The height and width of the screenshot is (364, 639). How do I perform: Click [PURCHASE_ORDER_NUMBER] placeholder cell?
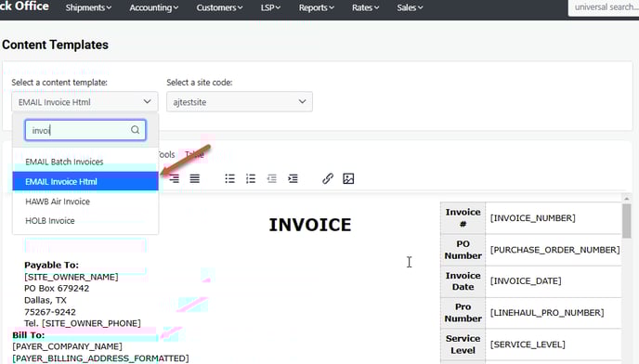(x=554, y=250)
